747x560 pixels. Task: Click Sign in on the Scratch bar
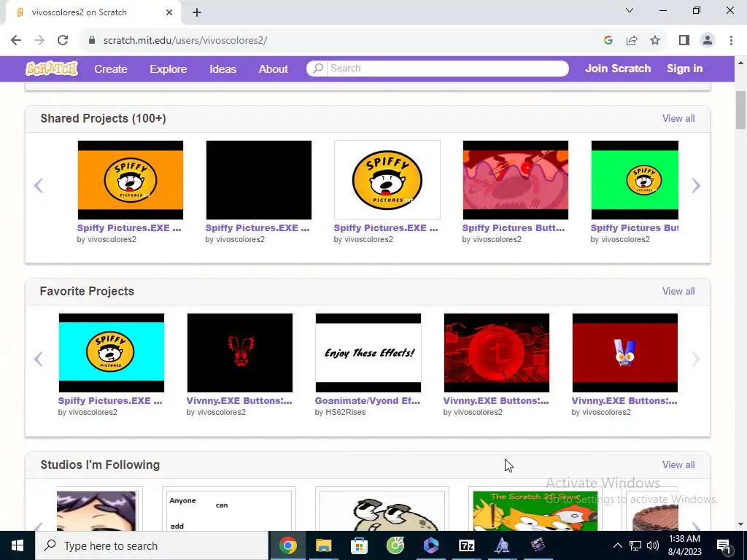pos(684,69)
